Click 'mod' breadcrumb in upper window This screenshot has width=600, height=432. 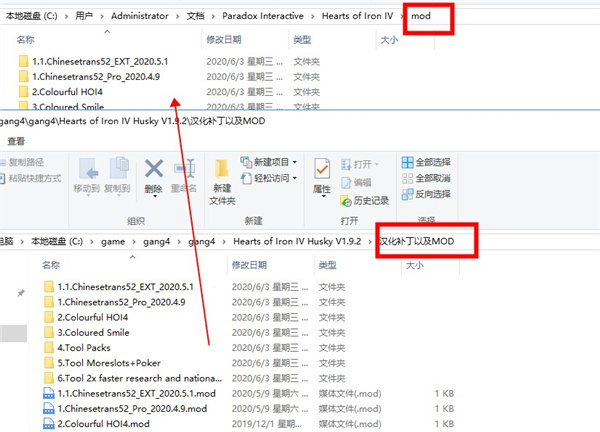point(421,16)
